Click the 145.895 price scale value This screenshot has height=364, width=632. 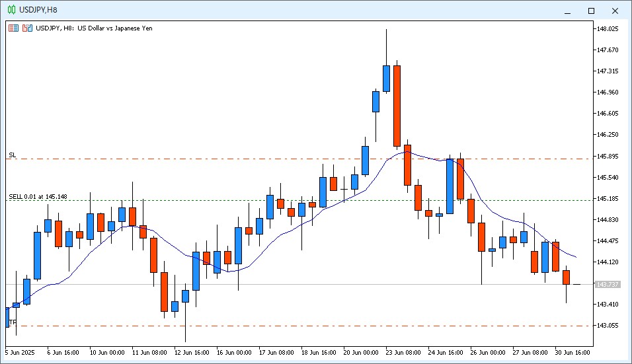[x=608, y=156]
